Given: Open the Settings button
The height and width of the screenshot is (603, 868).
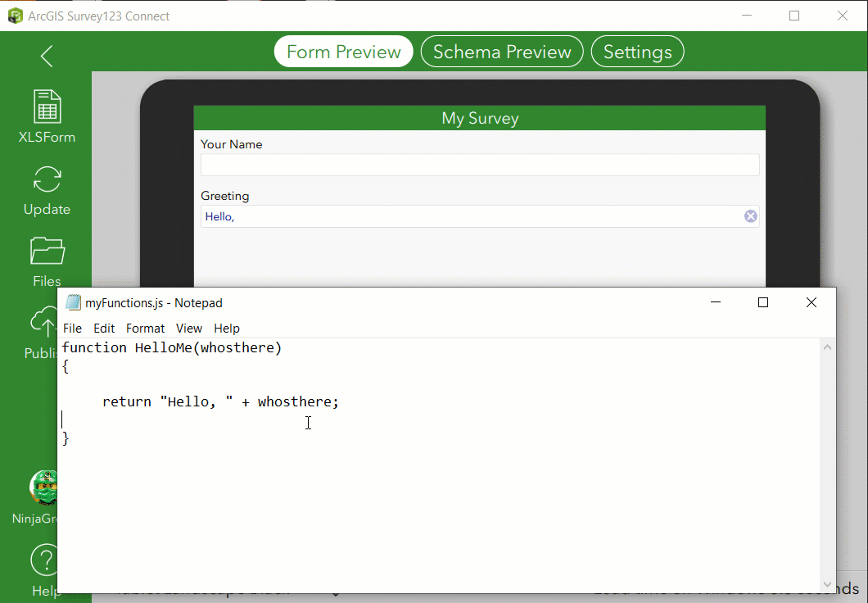Looking at the screenshot, I should pyautogui.click(x=637, y=51).
